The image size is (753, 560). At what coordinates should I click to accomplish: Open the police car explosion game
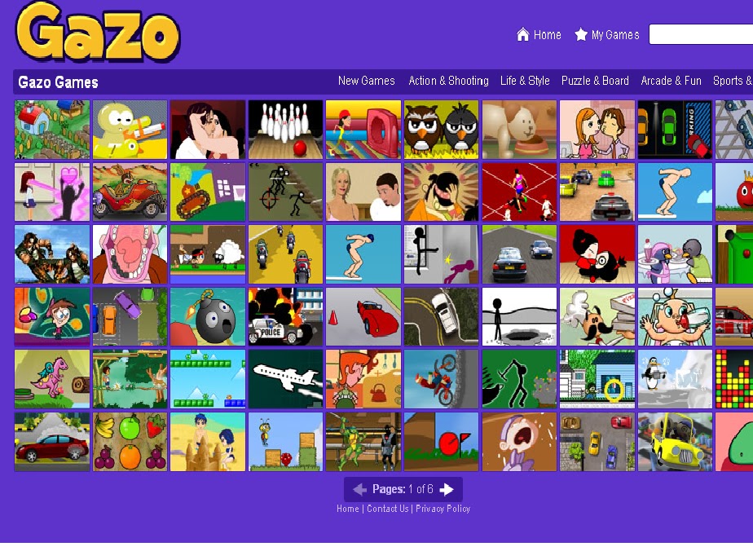285,317
